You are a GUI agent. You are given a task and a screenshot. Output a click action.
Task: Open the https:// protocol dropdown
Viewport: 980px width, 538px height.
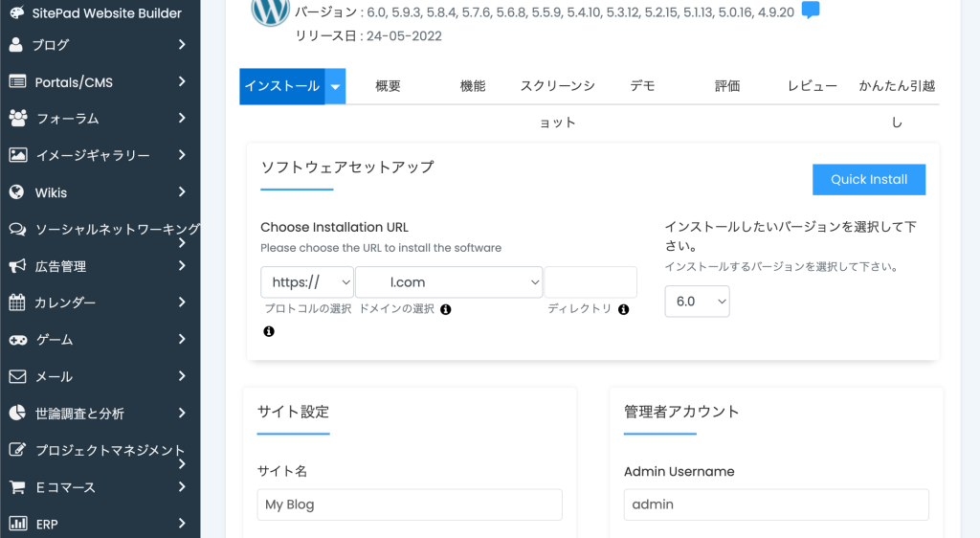tap(307, 281)
